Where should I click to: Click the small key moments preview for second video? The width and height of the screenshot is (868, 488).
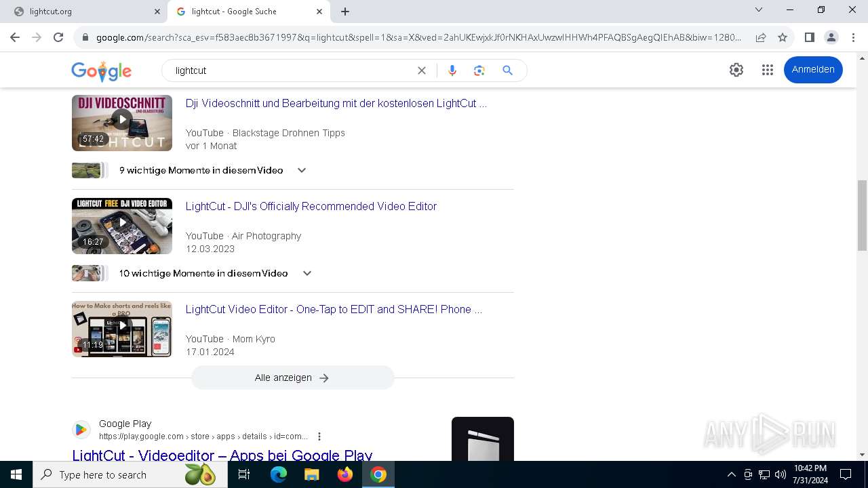click(90, 273)
